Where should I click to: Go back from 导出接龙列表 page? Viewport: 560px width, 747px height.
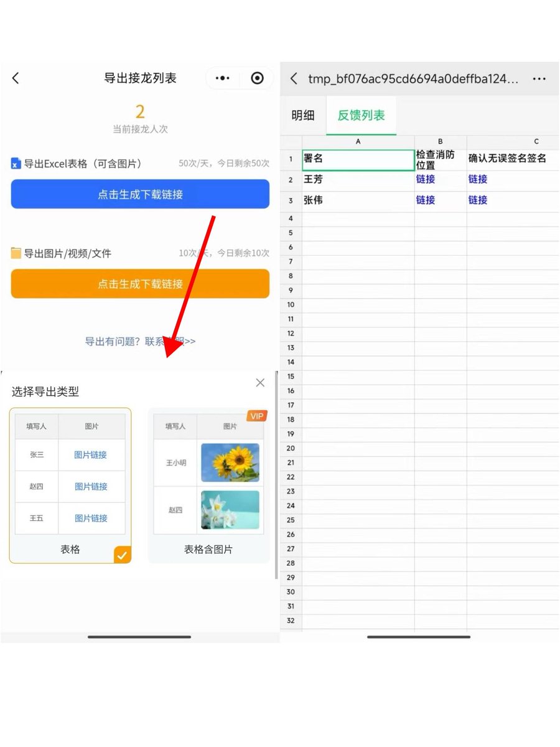pyautogui.click(x=16, y=78)
